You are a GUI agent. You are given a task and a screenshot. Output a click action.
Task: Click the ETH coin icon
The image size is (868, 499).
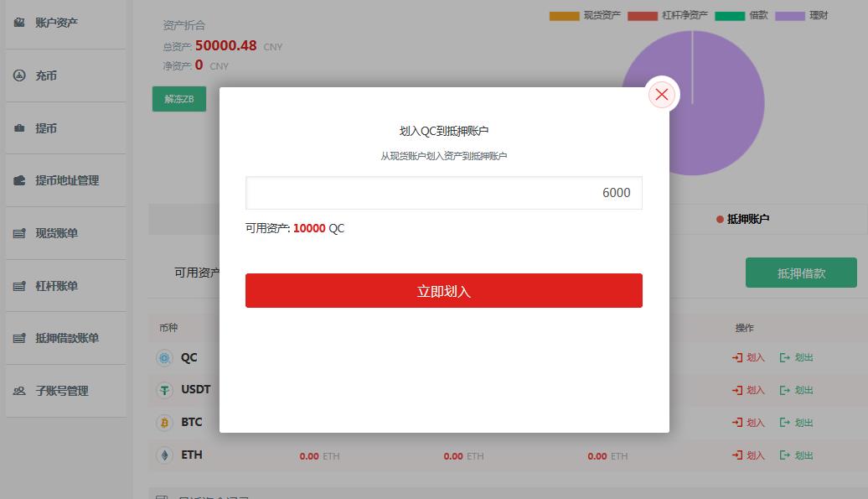164,455
